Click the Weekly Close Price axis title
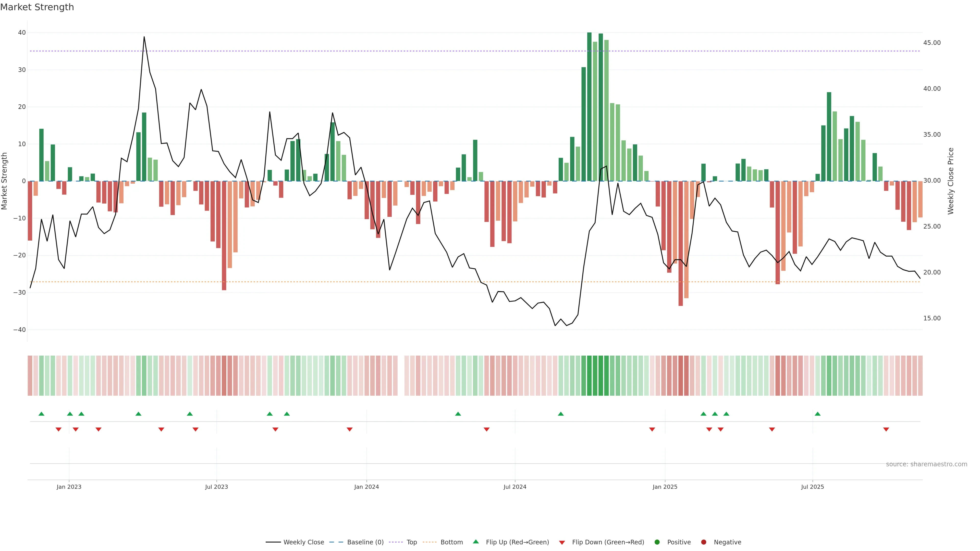This screenshot has height=551, width=980. tap(951, 181)
